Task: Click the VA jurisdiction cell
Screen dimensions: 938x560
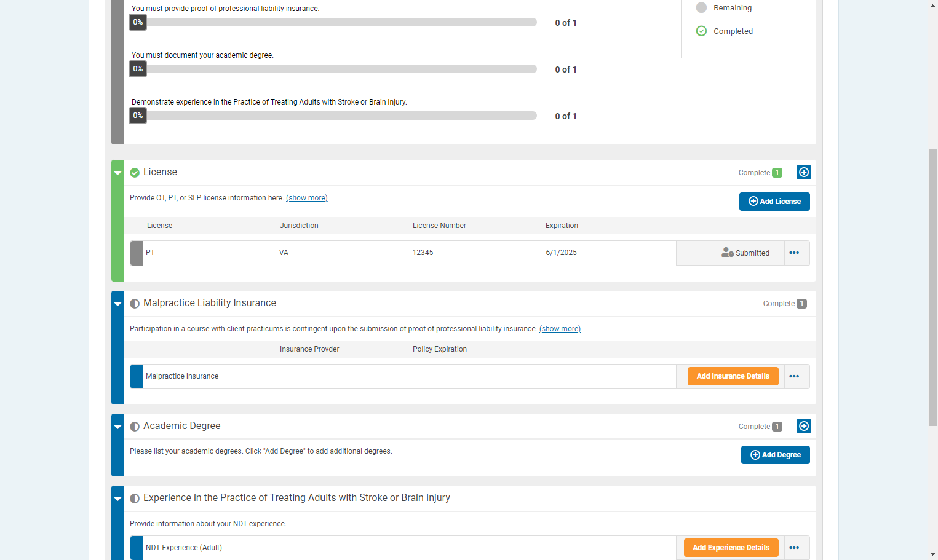Action: click(x=284, y=253)
